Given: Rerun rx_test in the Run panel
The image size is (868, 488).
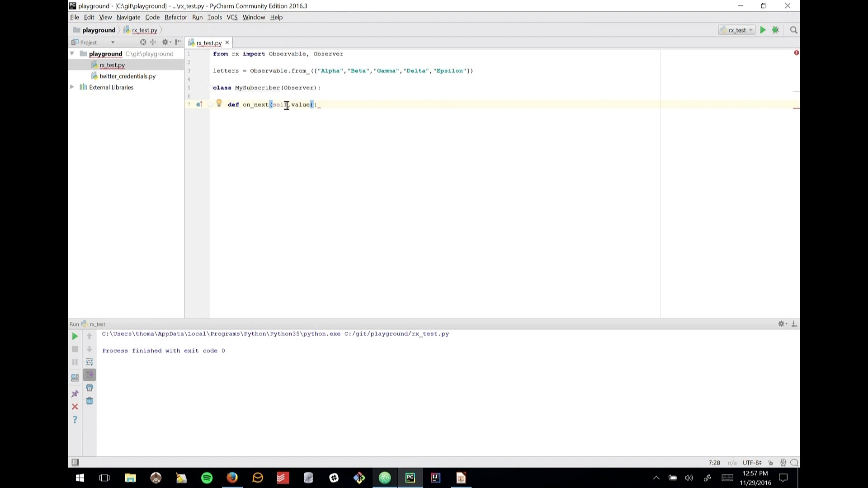Looking at the screenshot, I should tap(75, 336).
